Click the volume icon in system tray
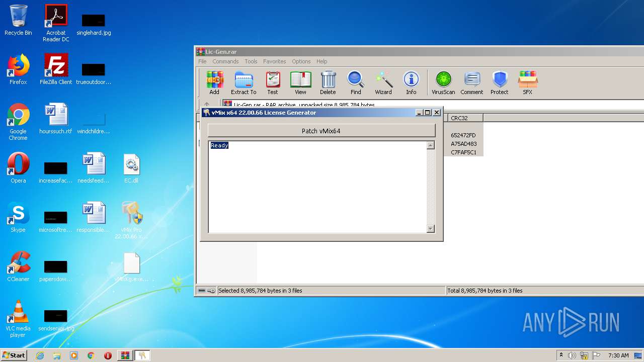Viewport: 644px width, 362px height. [x=572, y=355]
